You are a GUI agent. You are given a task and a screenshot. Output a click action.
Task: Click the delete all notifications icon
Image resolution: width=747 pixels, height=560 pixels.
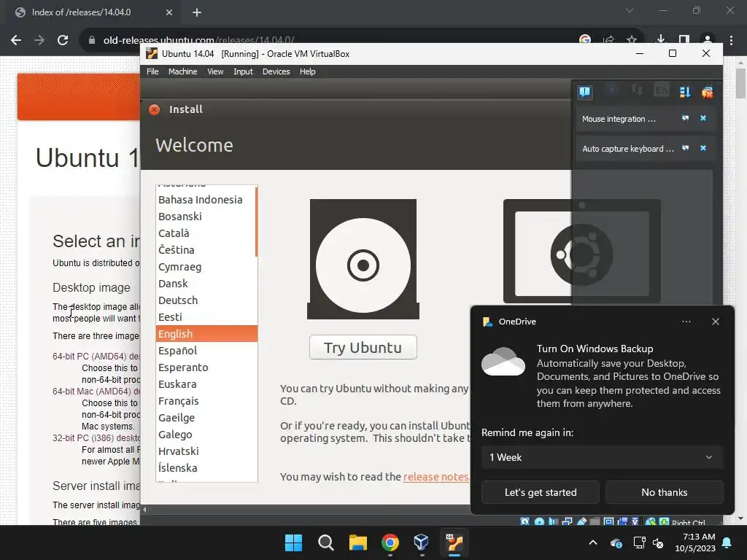[x=708, y=91]
